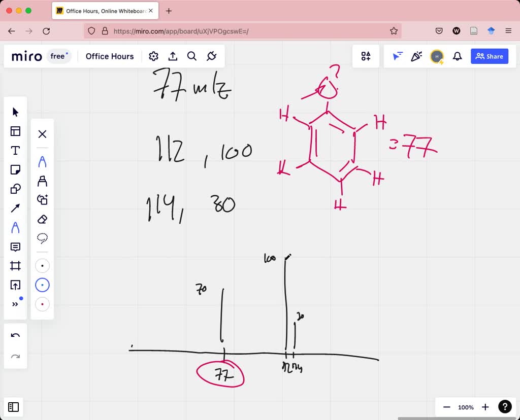
Task: Open the comment tool
Action: tap(15, 247)
